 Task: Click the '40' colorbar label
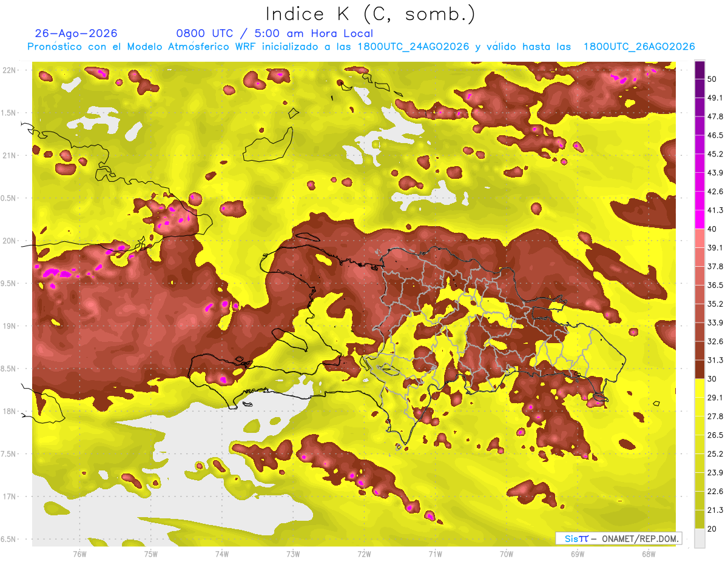click(x=713, y=229)
